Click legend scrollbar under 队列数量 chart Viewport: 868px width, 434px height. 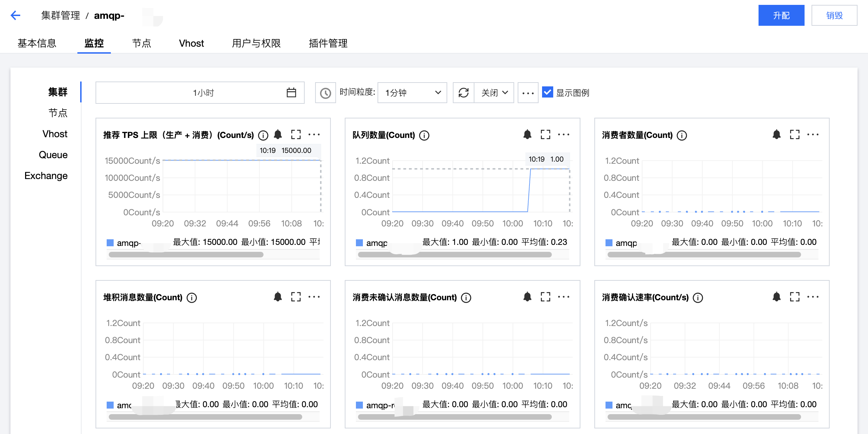tap(455, 255)
